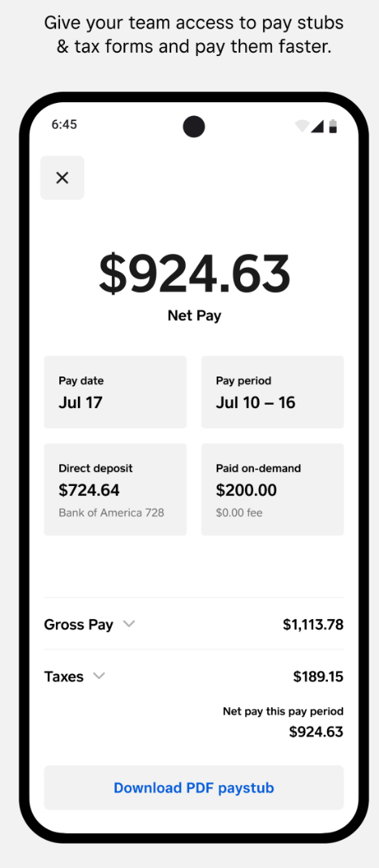Tap the front camera cutout
Image resolution: width=379 pixels, height=868 pixels.
click(194, 127)
